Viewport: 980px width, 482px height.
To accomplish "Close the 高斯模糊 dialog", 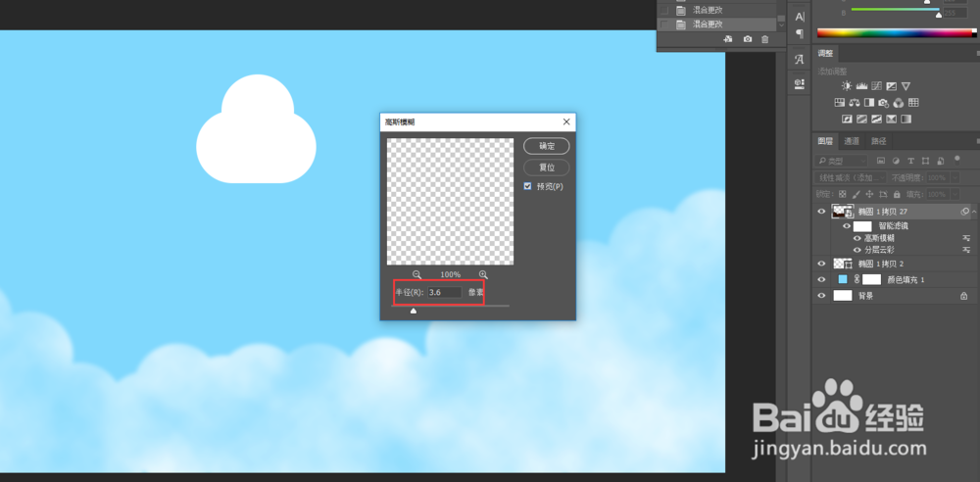I will click(x=566, y=121).
